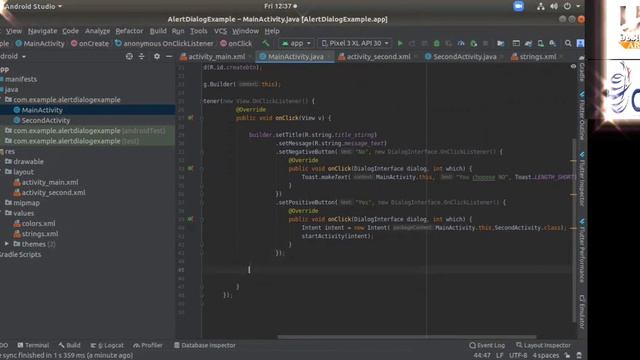This screenshot has height=360, width=640.
Task: Open the Tools menu
Action: [199, 31]
